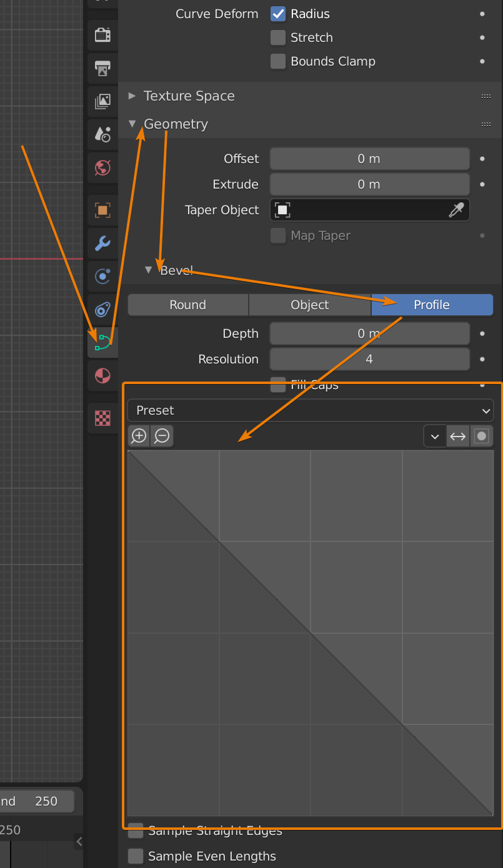Image resolution: width=503 pixels, height=868 pixels.
Task: Click the eyedropper for Taper Object
Action: pyautogui.click(x=457, y=210)
